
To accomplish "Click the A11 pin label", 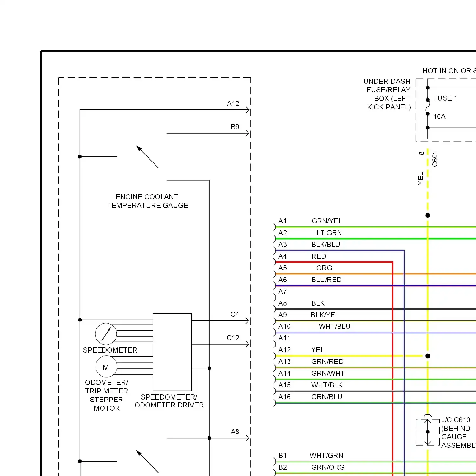I will pyautogui.click(x=284, y=338).
